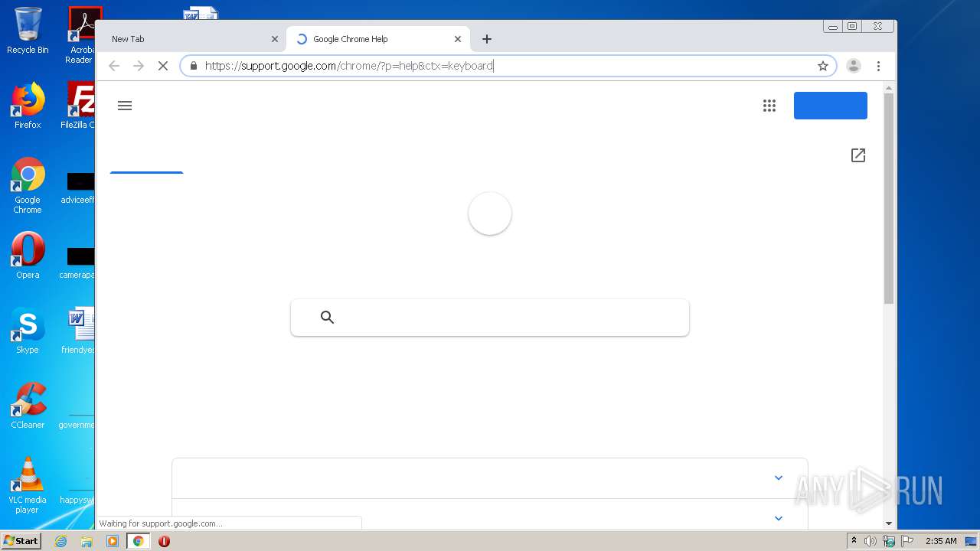980x551 pixels.
Task: Bookmark this page with star icon
Action: pos(823,66)
